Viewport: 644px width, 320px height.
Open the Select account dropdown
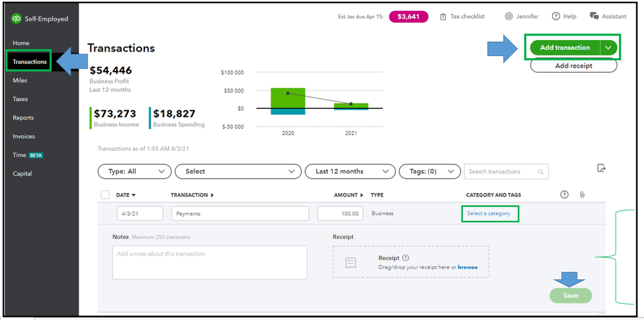coord(239,172)
